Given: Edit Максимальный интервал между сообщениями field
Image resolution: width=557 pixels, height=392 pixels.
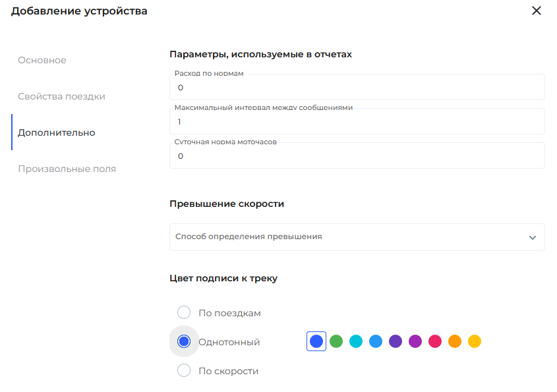Looking at the screenshot, I should (x=357, y=122).
